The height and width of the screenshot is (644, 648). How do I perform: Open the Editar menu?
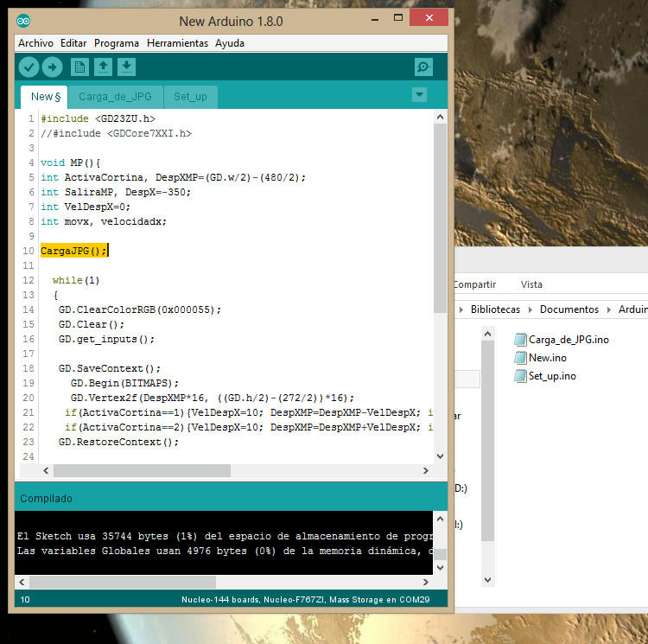[x=73, y=43]
